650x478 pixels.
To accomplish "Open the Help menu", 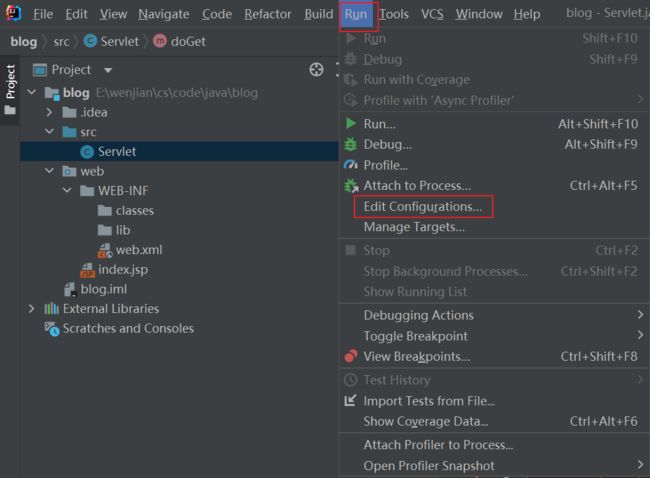I will point(527,14).
